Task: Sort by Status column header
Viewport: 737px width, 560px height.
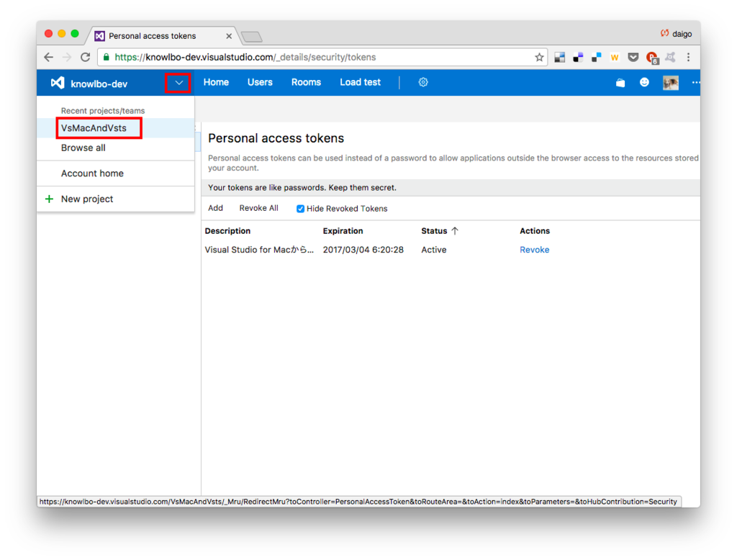Action: pos(434,231)
